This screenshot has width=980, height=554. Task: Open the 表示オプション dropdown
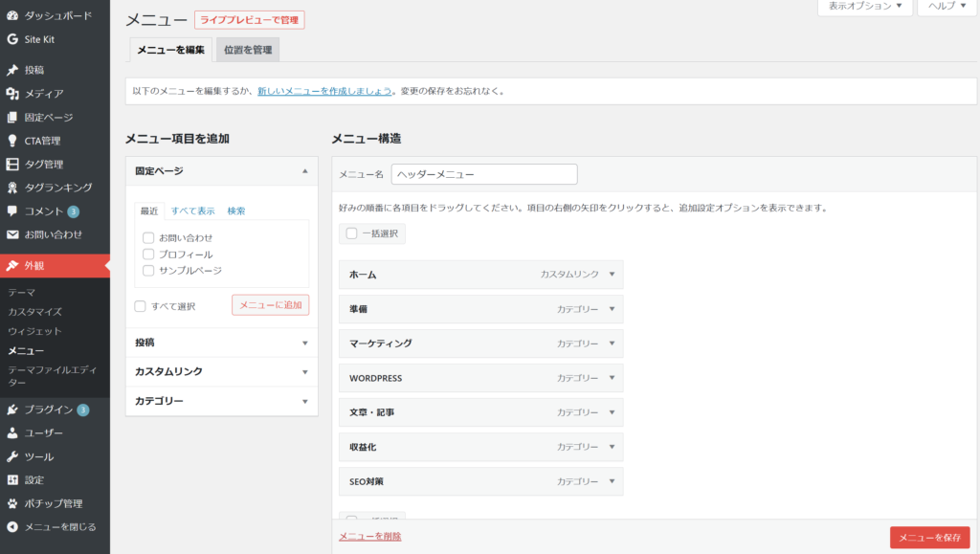pos(864,7)
